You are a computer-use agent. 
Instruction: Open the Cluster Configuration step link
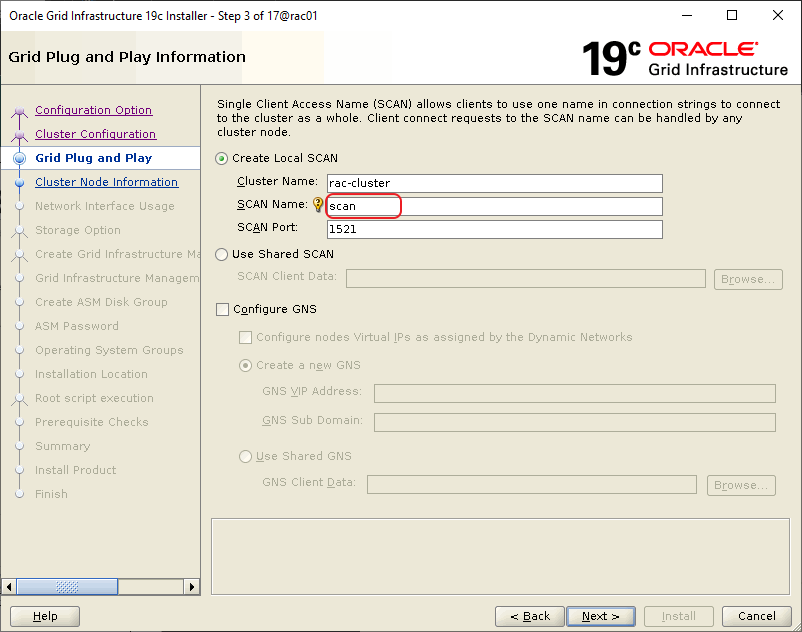[x=96, y=134]
